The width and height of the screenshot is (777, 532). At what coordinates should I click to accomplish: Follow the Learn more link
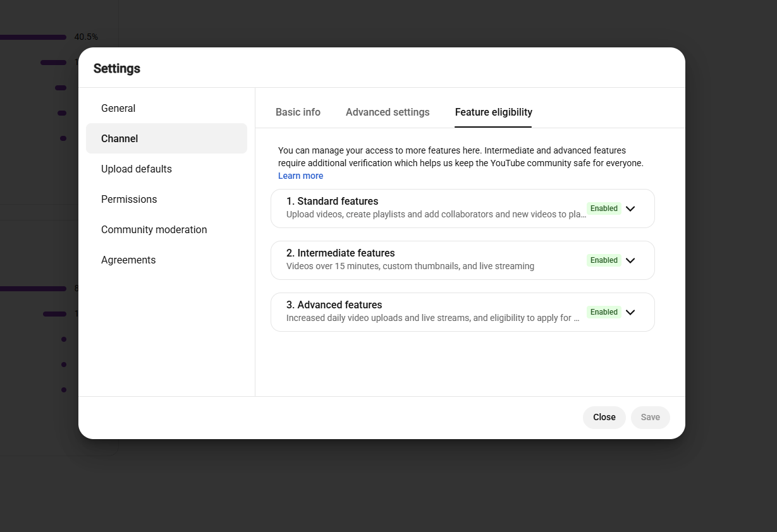(300, 176)
